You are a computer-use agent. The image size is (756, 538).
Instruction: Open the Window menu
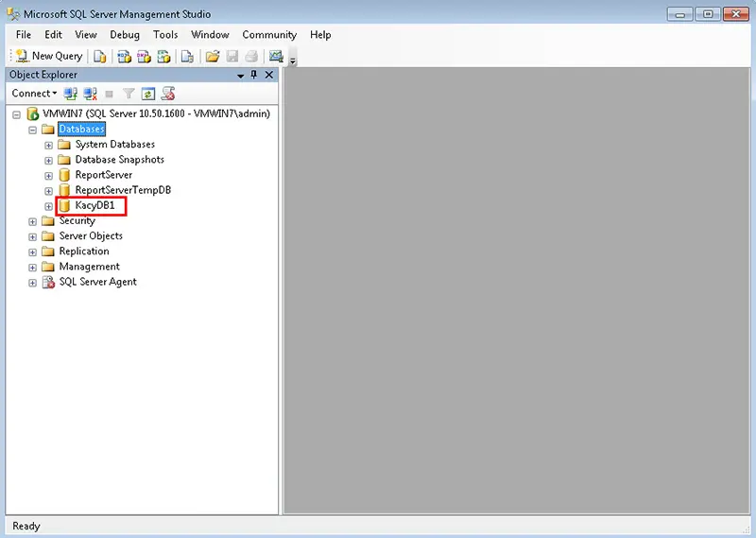pos(210,35)
